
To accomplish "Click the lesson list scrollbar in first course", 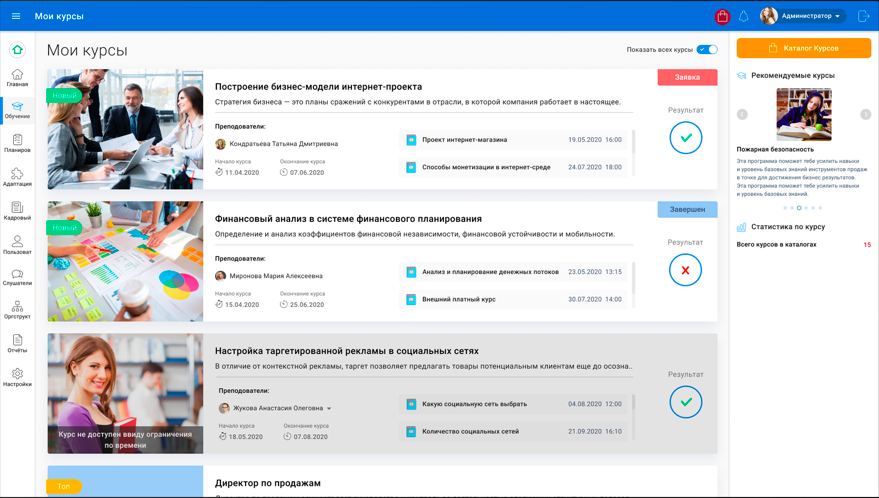I will 633,141.
